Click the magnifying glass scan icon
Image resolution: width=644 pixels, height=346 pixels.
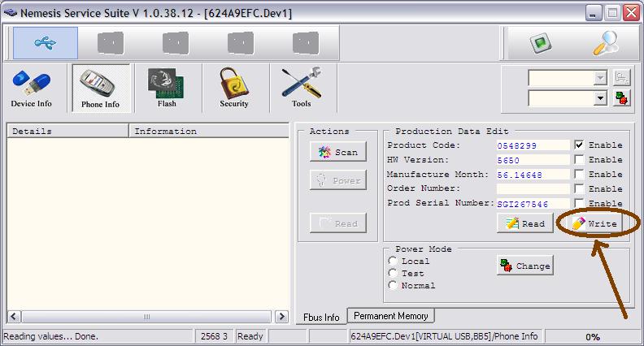coord(606,43)
